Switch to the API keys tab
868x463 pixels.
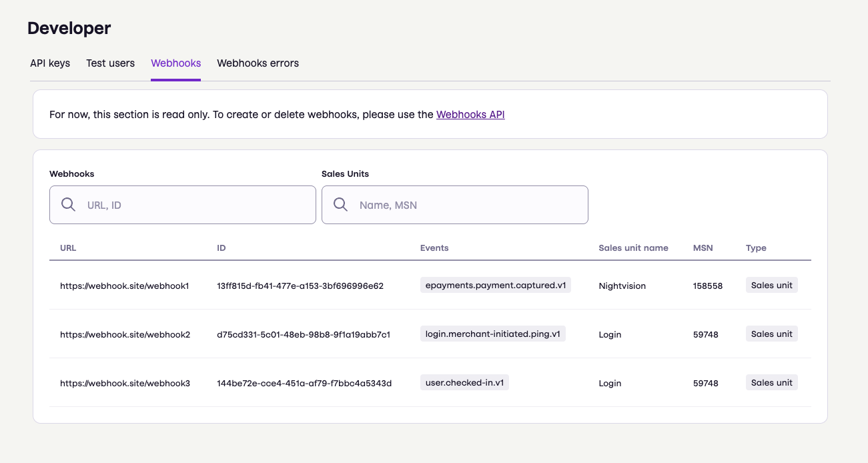50,63
